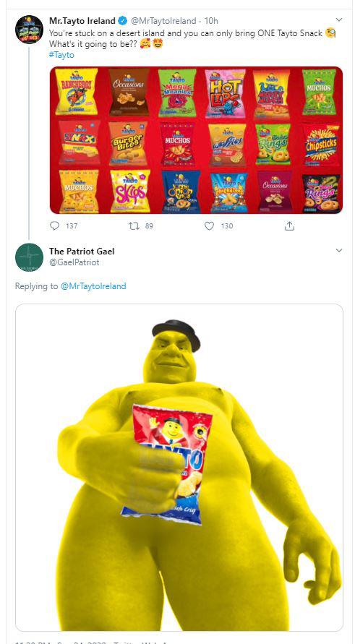
Task: Click the blue verified badge
Action: click(122, 20)
